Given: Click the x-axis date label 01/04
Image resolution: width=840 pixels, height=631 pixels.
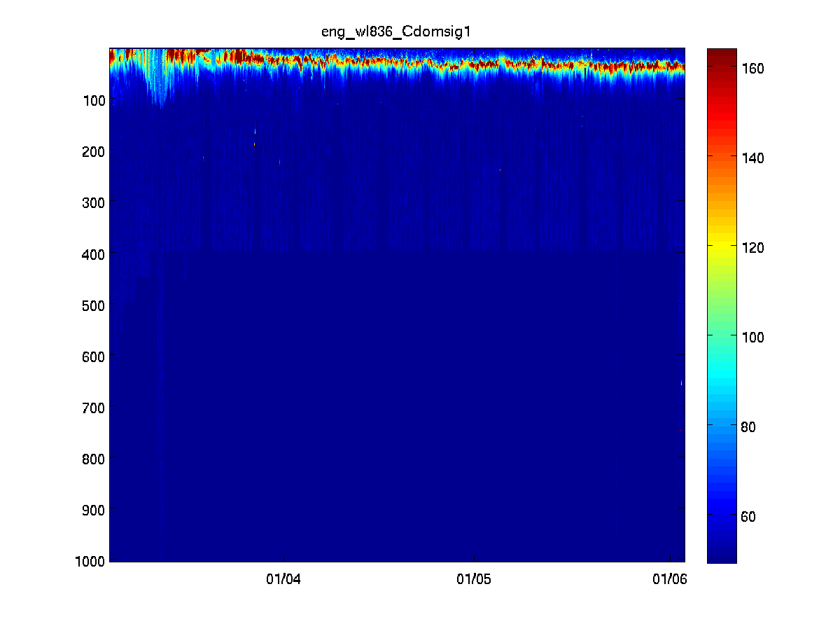Looking at the screenshot, I should (283, 579).
